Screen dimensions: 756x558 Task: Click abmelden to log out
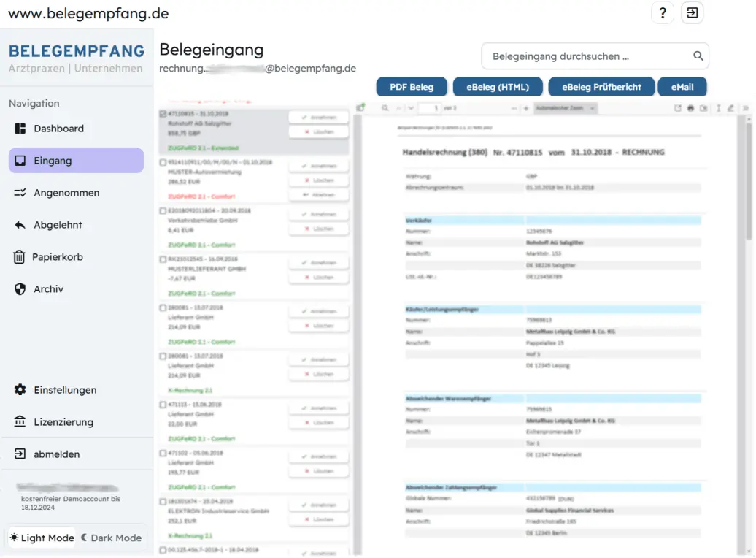point(76,454)
